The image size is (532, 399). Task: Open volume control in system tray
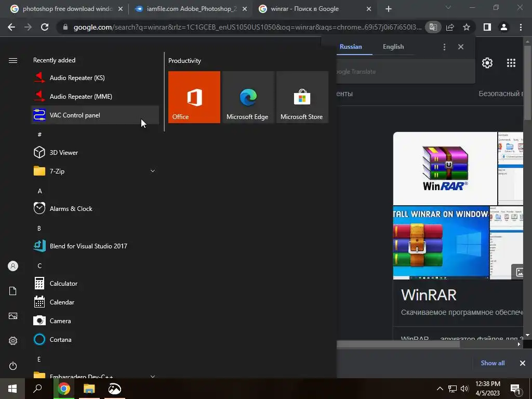pyautogui.click(x=464, y=389)
